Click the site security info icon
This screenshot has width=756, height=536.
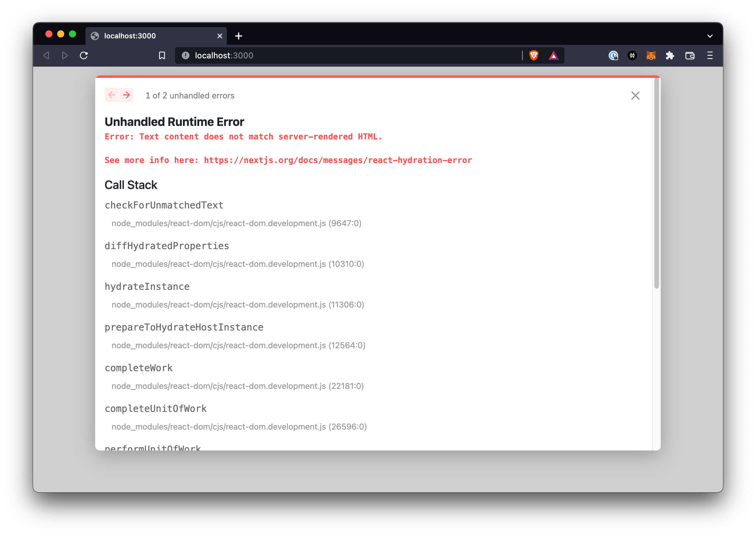(186, 55)
